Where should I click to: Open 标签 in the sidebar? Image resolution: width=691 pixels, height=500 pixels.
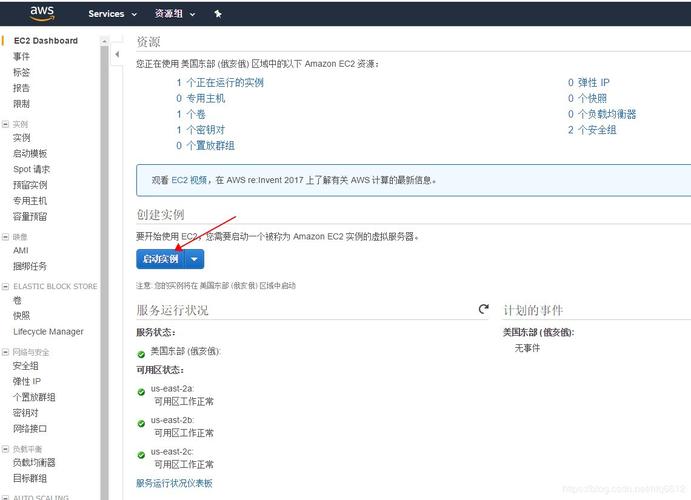[21, 72]
